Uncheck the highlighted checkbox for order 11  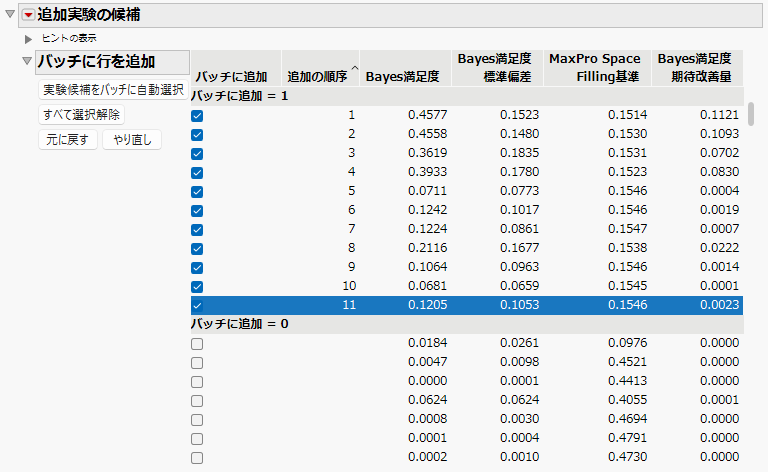click(197, 306)
